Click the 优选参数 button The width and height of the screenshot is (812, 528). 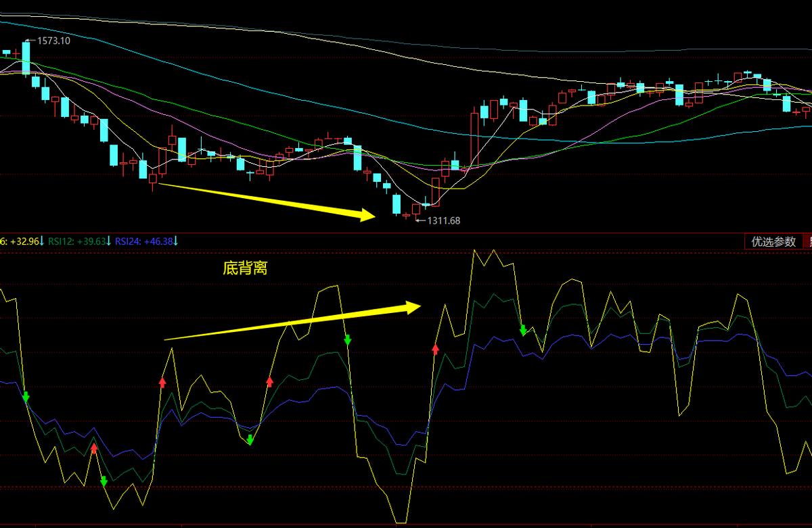pos(773,241)
